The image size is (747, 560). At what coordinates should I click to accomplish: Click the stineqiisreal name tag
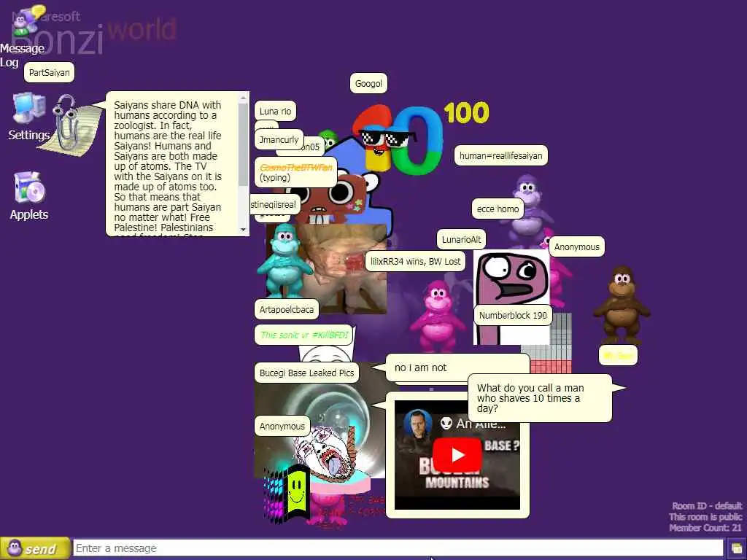[x=274, y=205]
